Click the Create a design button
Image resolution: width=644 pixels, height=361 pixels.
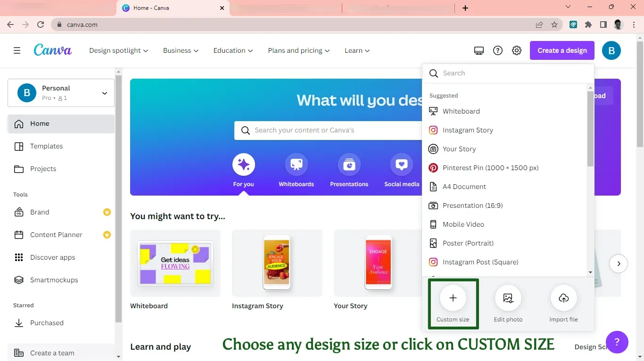562,50
